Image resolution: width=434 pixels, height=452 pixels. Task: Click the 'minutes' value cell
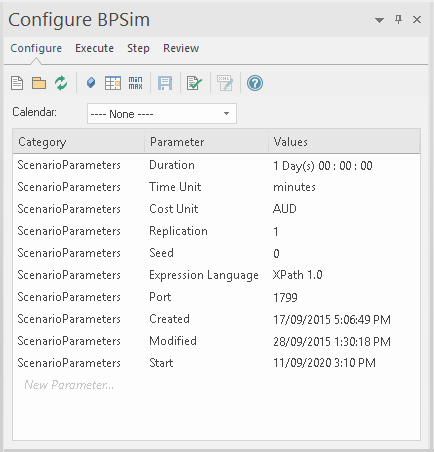(294, 187)
